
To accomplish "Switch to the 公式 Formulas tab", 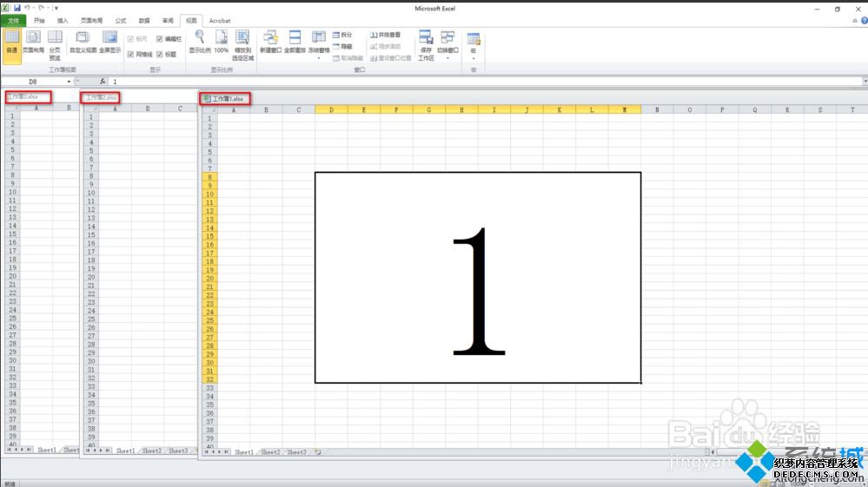I will 121,21.
